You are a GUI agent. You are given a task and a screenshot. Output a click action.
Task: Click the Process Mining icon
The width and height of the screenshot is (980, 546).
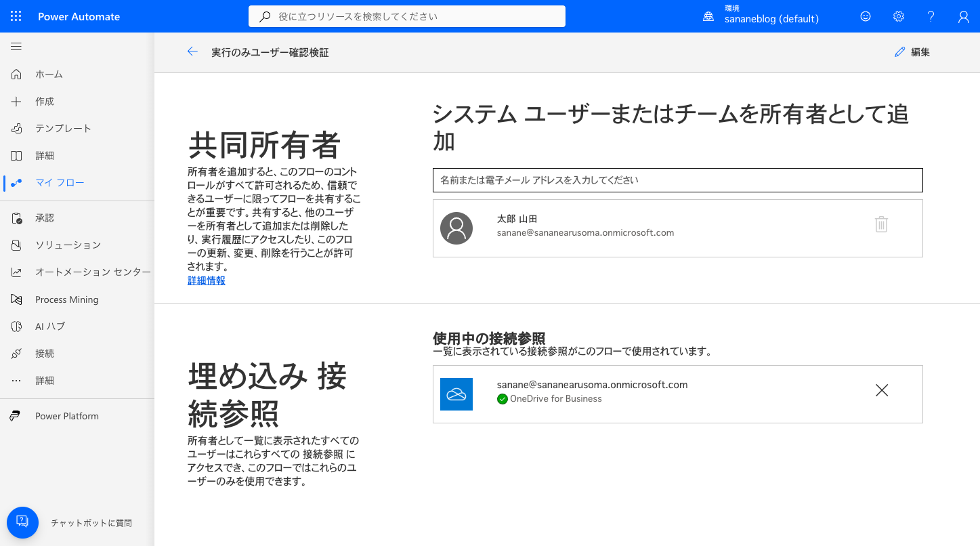point(16,299)
